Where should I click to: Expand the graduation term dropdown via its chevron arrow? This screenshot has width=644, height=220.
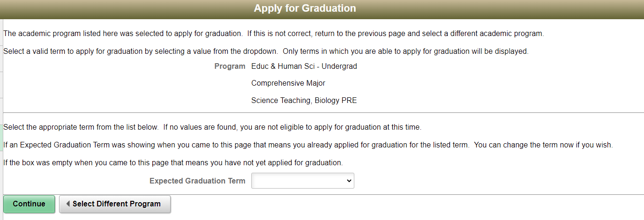(348, 181)
